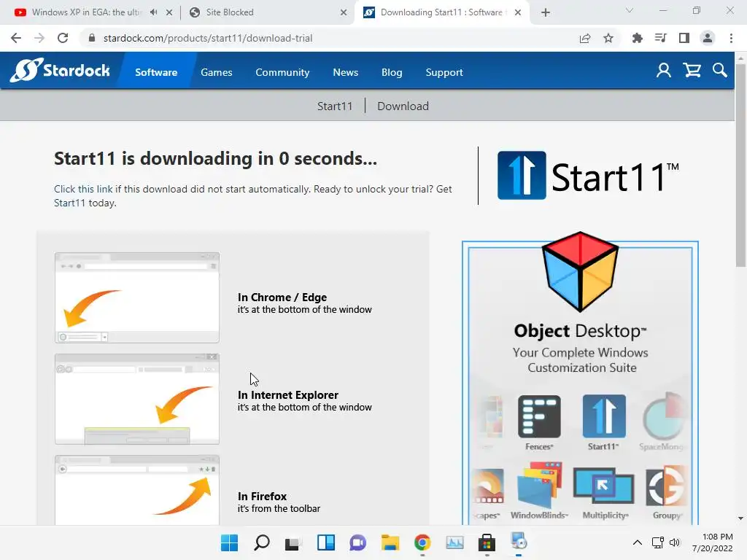The width and height of the screenshot is (747, 560).
Task: Open the Chrome profile avatar
Action: pos(708,38)
